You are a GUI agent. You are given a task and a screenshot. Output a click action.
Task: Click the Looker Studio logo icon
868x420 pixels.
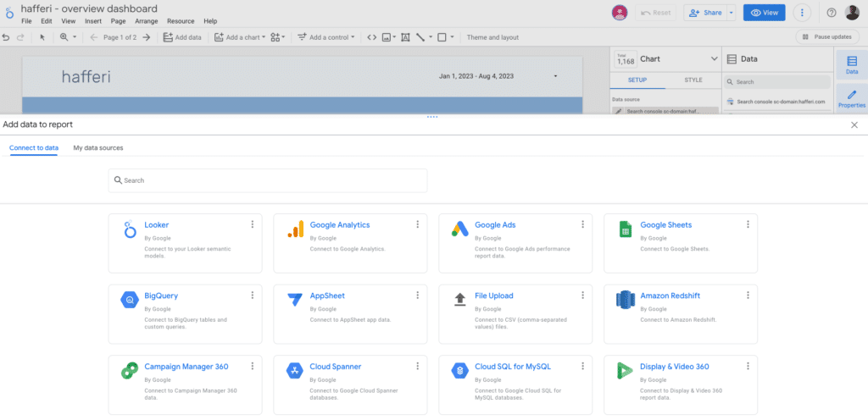pos(9,13)
